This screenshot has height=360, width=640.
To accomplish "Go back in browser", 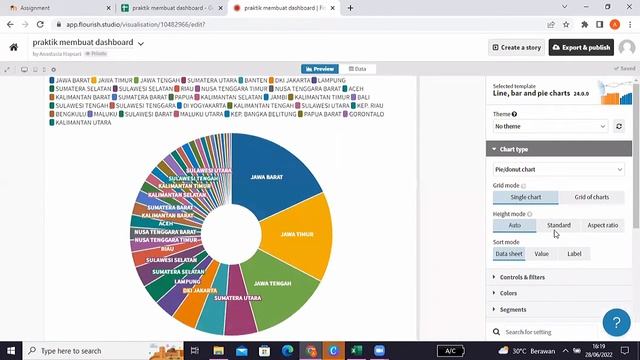I will pyautogui.click(x=10, y=24).
